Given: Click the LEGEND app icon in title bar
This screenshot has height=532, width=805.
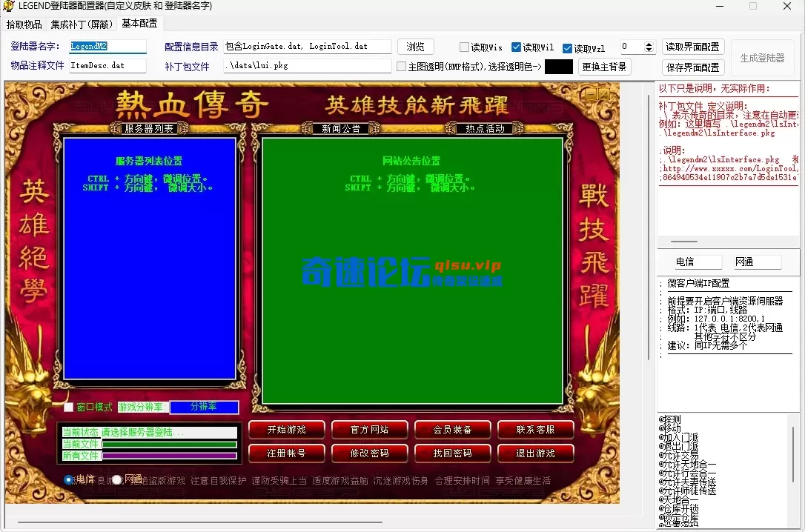Looking at the screenshot, I should pos(8,6).
